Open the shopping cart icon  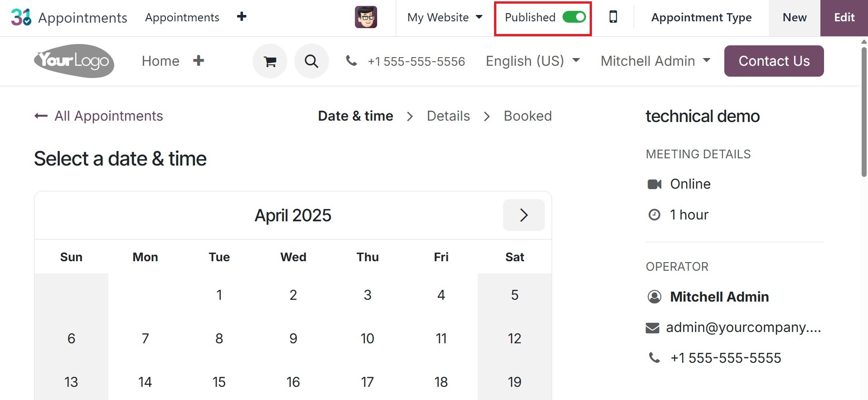pos(270,61)
